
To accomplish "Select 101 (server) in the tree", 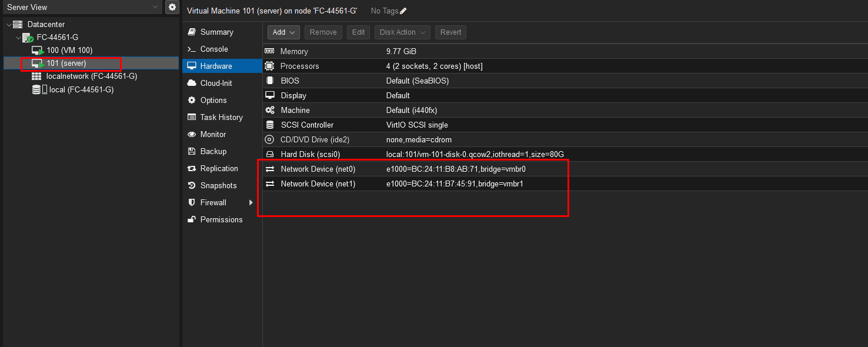I will 66,64.
